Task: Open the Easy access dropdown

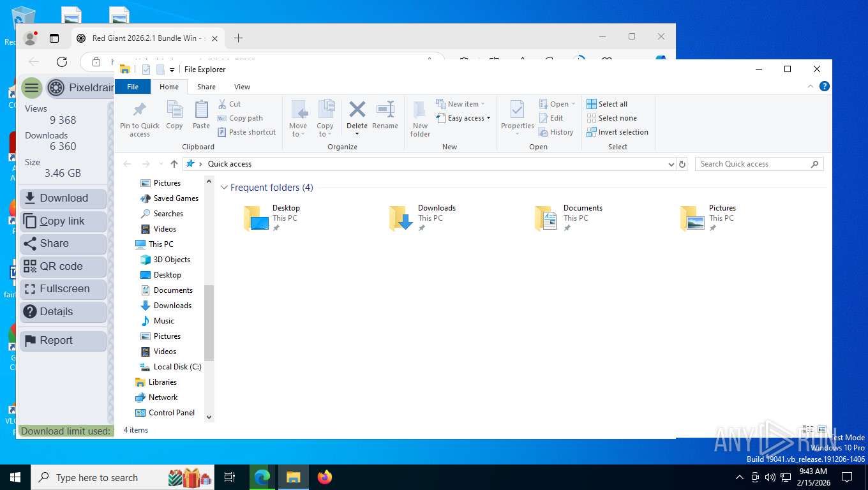Action: tap(464, 118)
